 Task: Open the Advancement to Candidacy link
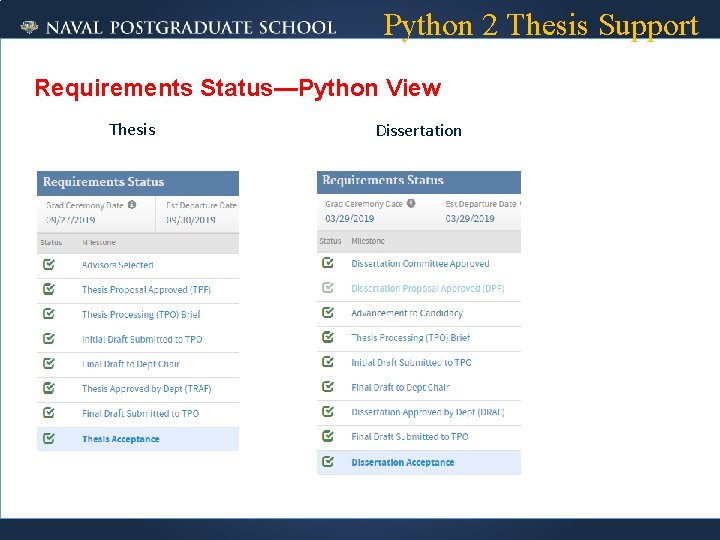point(407,313)
